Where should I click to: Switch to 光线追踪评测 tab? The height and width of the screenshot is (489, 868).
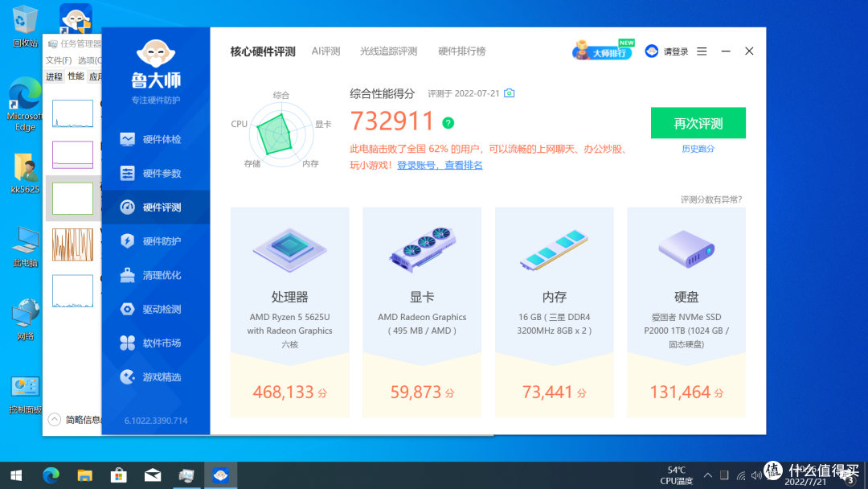[x=389, y=51]
